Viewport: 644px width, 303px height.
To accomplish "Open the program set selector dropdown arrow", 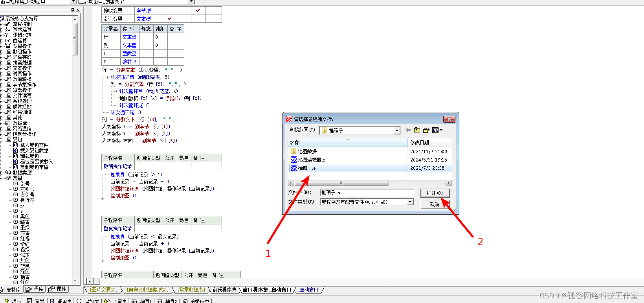I will [73, 2].
